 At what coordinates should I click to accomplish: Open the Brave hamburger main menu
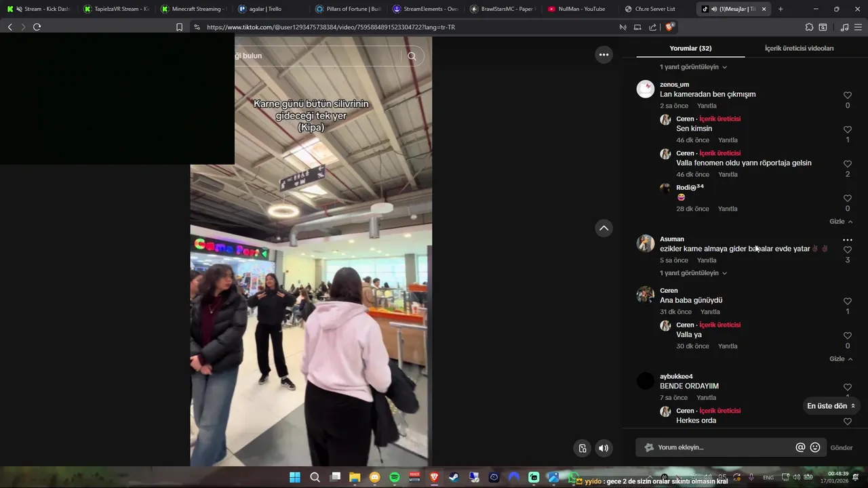click(x=859, y=27)
